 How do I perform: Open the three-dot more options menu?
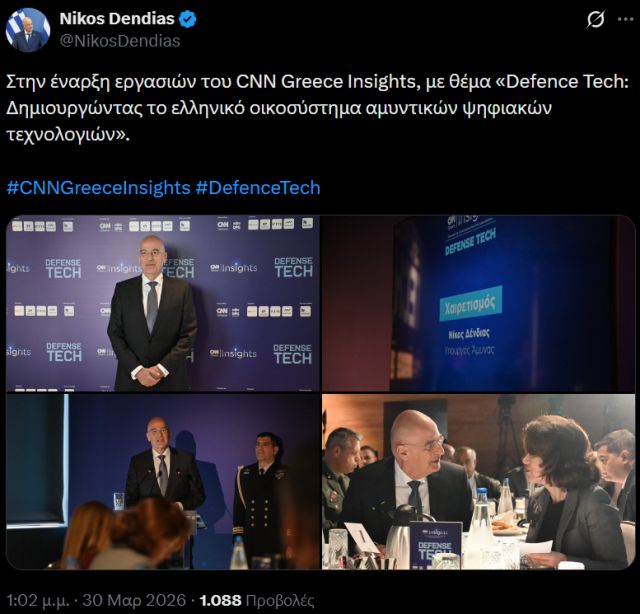[625, 19]
